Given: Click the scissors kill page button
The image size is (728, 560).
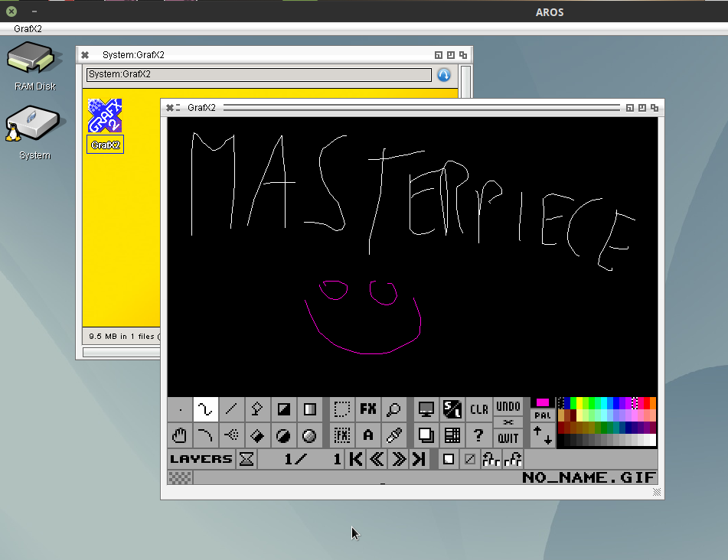Looking at the screenshot, I should coord(508,422).
